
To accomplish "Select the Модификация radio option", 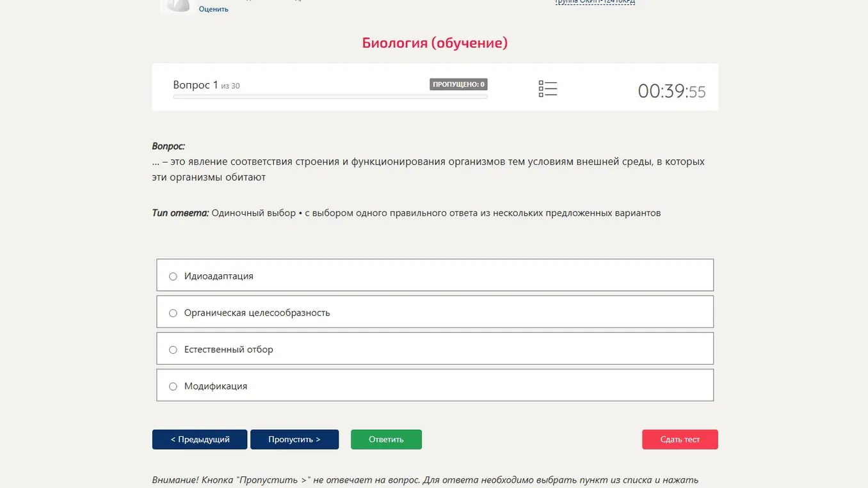I will tap(173, 386).
